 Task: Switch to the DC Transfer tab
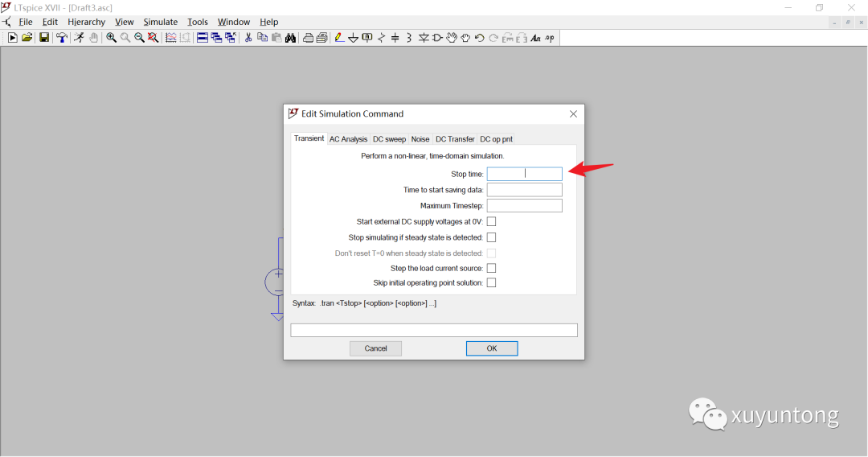455,139
